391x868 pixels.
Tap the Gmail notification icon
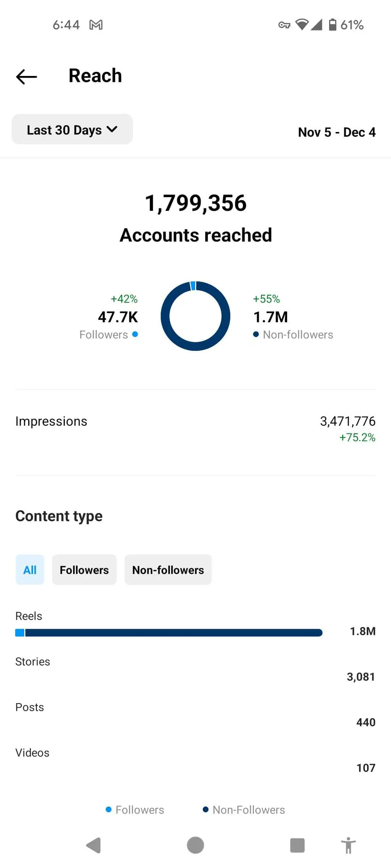coord(96,25)
